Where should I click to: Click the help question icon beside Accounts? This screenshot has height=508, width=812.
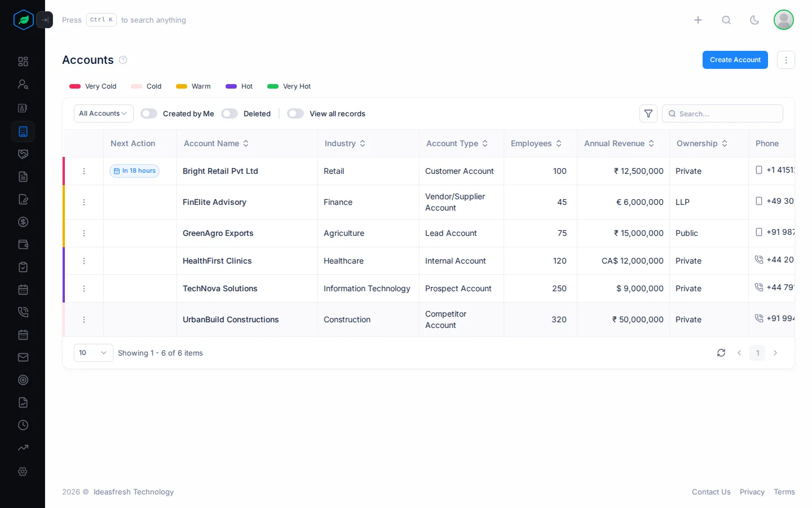click(123, 60)
